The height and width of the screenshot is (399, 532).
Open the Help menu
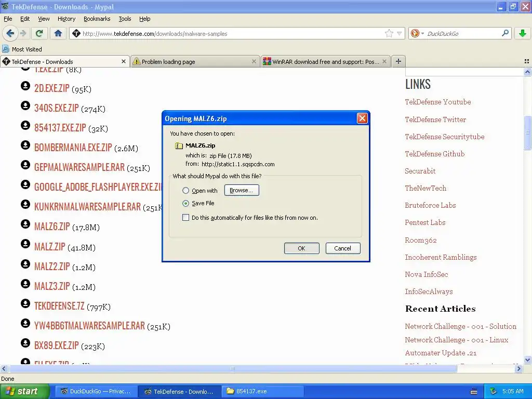pos(144,19)
